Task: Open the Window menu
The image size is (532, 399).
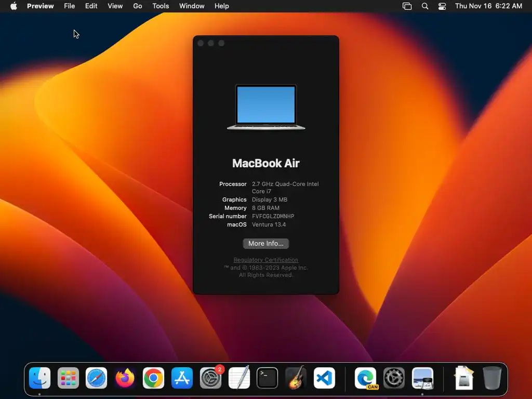Action: (192, 6)
